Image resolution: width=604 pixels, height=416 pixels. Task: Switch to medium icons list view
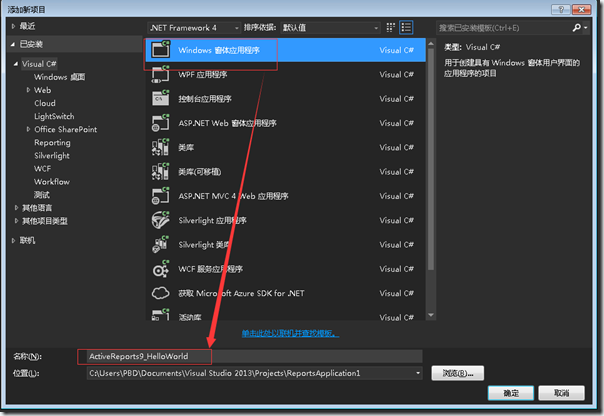(406, 27)
